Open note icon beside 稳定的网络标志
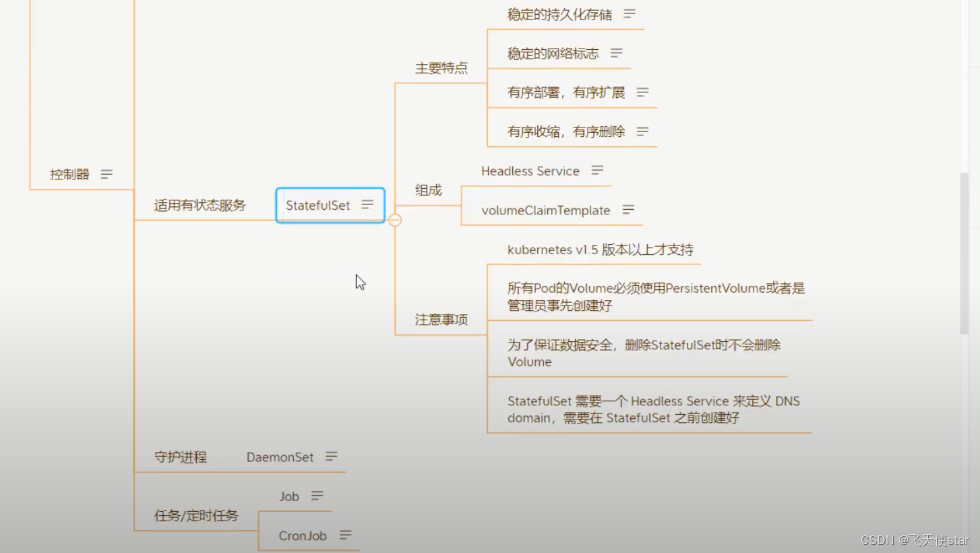Viewport: 980px width, 553px height. click(616, 53)
